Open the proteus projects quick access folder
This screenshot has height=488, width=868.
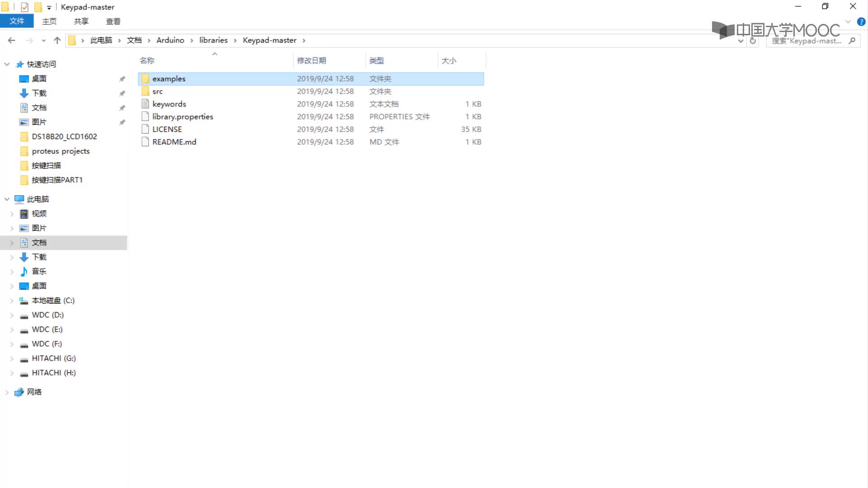(x=61, y=151)
